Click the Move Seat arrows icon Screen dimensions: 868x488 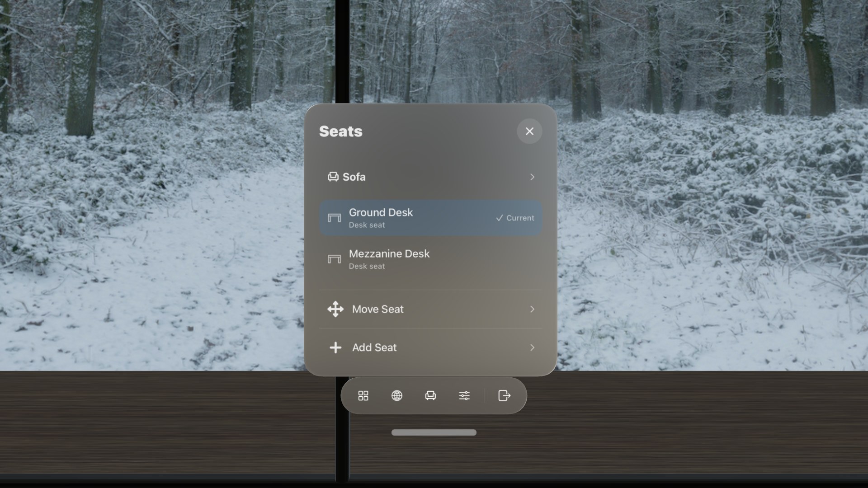pyautogui.click(x=335, y=309)
